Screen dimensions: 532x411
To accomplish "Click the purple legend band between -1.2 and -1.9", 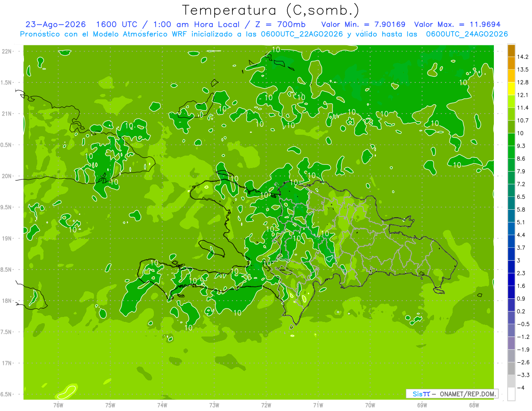I will point(511,343).
